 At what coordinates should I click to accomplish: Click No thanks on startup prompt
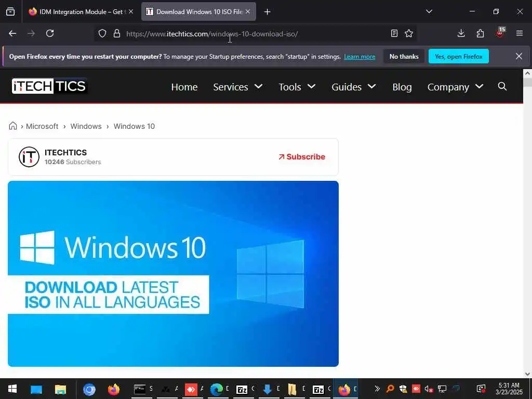coord(404,57)
